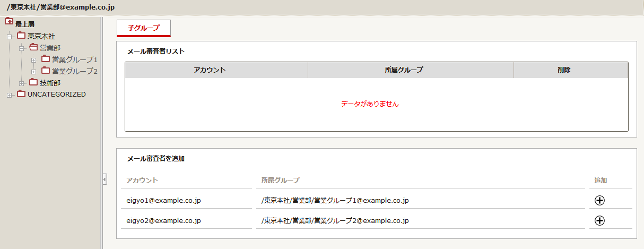Click the 最上層 top-level icon

click(x=9, y=22)
